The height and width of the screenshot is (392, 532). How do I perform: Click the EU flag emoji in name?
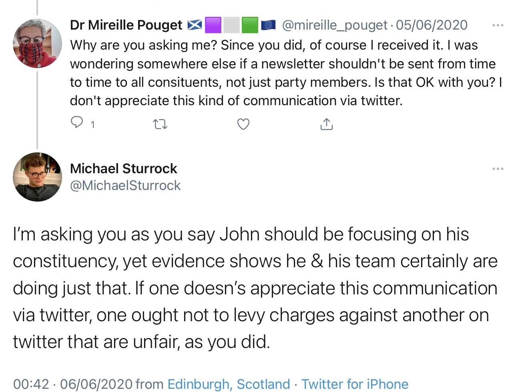point(268,25)
